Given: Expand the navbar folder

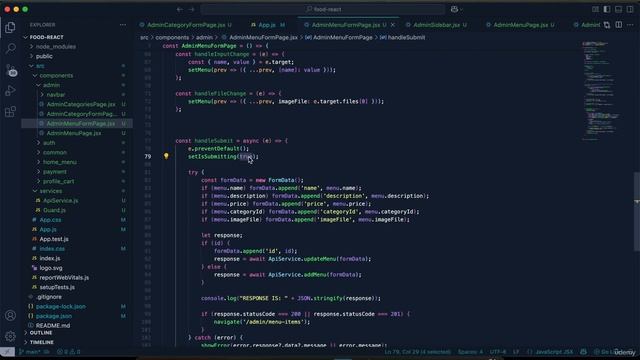Looking at the screenshot, I should (x=56, y=95).
